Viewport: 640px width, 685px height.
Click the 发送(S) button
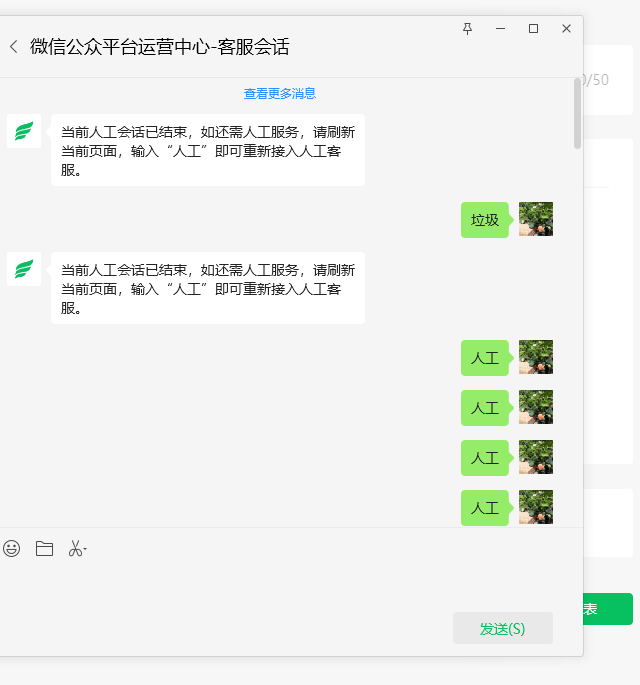[x=503, y=628]
